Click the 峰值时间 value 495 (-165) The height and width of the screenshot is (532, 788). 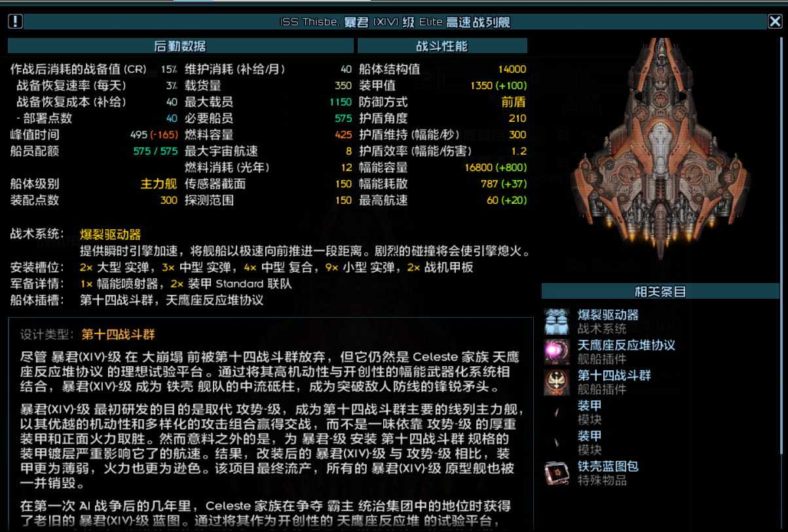(154, 135)
